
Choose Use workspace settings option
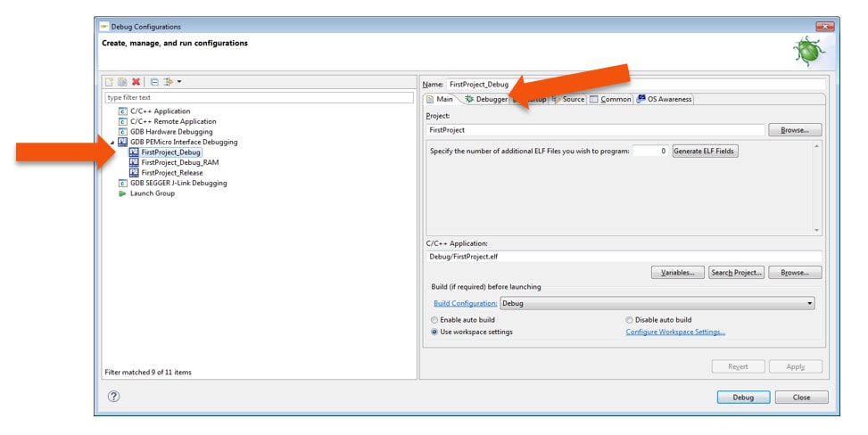point(434,332)
